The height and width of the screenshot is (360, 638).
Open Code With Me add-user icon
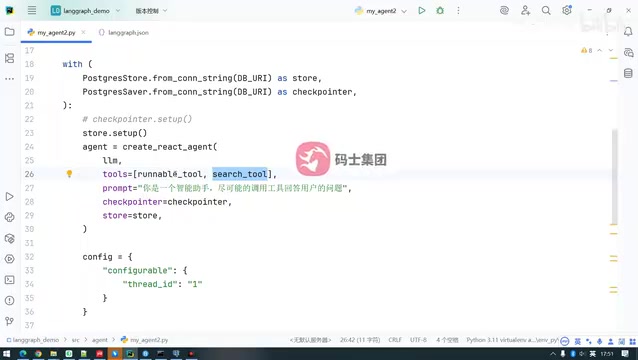pyautogui.click(x=525, y=11)
